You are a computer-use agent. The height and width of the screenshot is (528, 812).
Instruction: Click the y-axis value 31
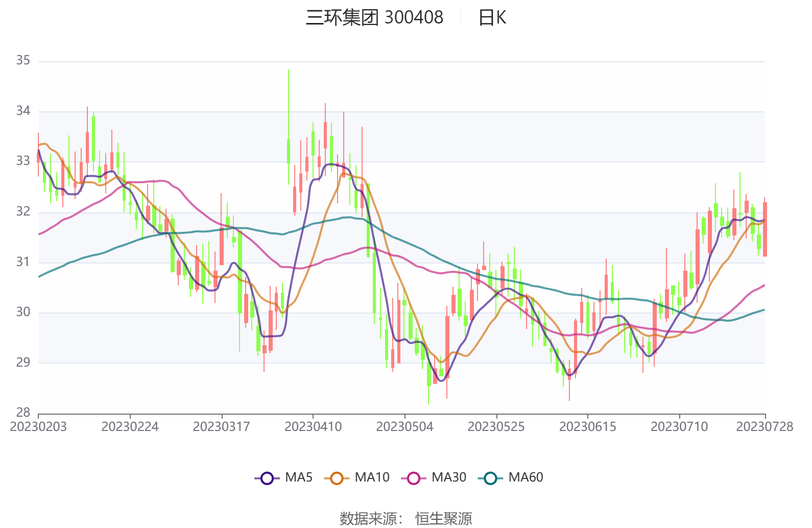pos(23,262)
